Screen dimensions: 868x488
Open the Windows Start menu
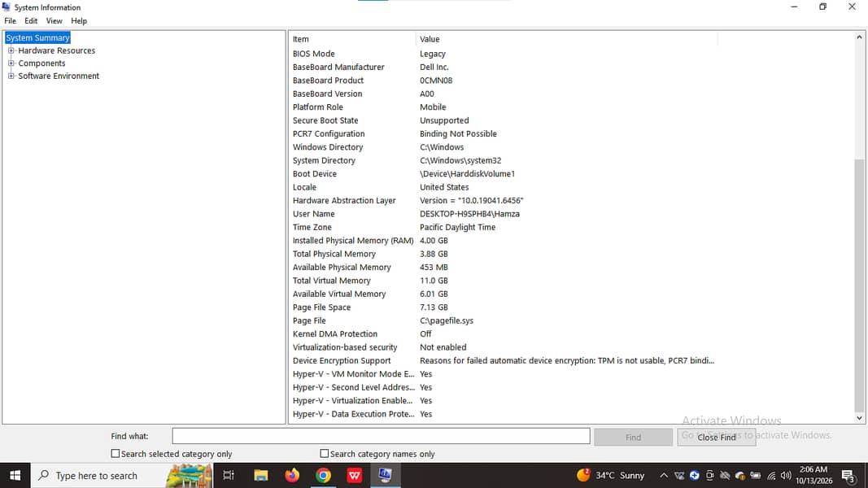[x=15, y=475]
